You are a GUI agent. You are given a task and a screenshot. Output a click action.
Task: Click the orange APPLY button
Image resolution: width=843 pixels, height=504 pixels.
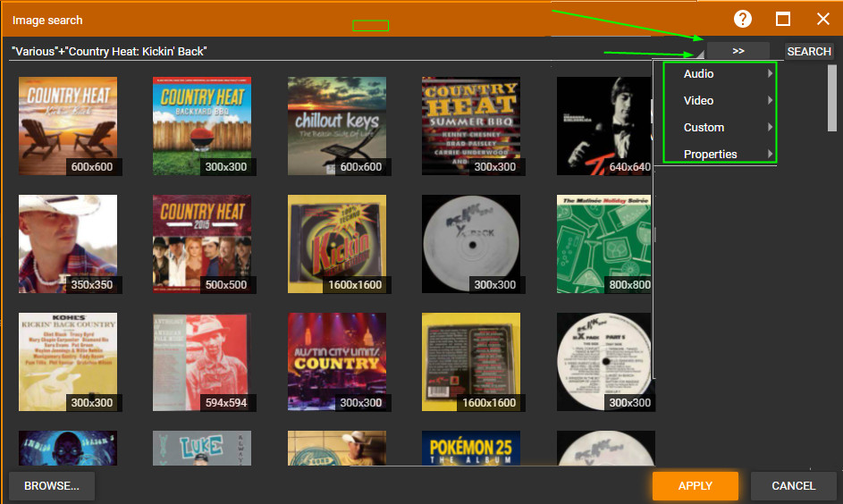[695, 486]
